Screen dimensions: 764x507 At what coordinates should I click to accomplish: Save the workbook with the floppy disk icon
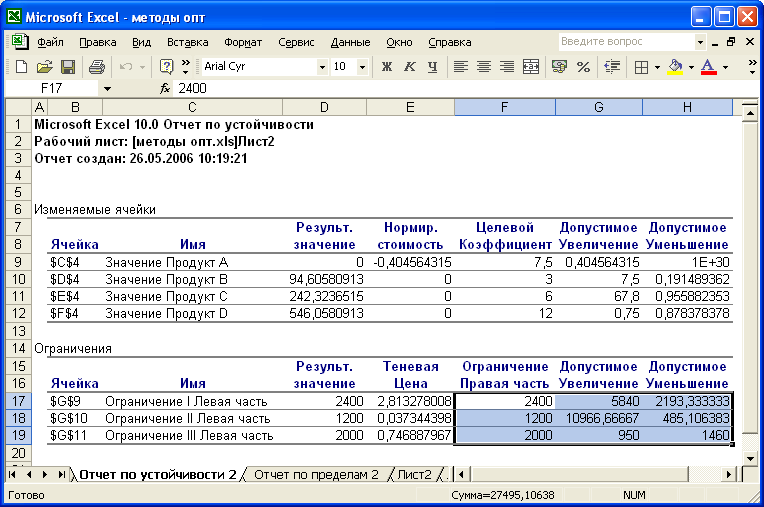(x=68, y=67)
